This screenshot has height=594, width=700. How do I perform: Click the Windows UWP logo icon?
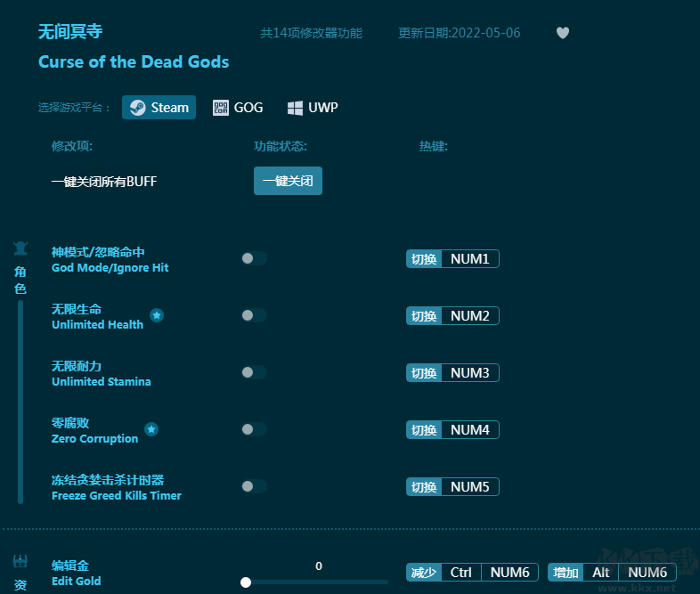pos(295,108)
